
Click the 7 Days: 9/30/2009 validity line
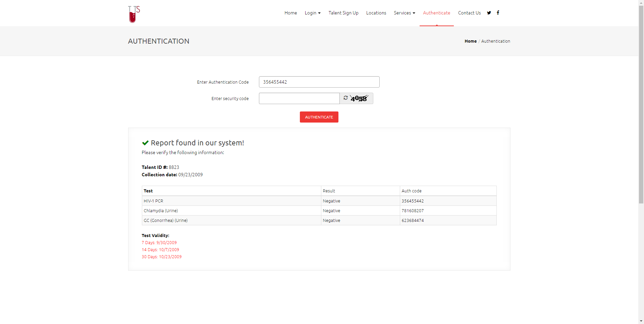(159, 242)
